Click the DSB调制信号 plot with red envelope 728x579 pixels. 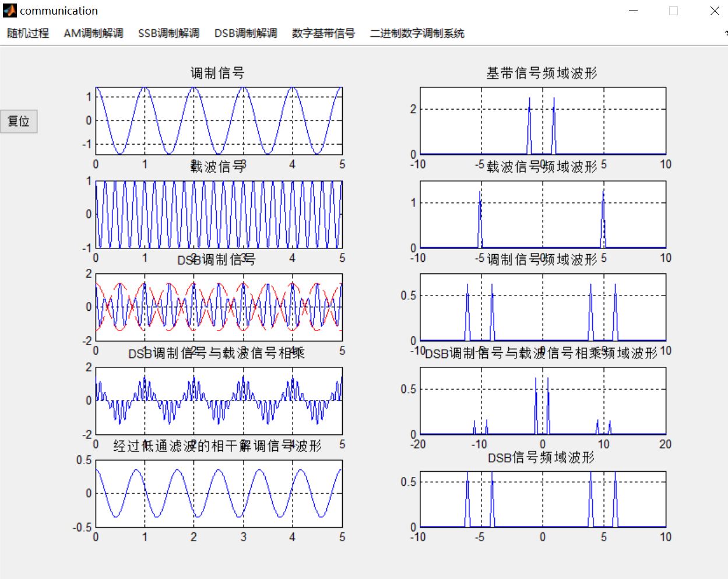coord(219,307)
